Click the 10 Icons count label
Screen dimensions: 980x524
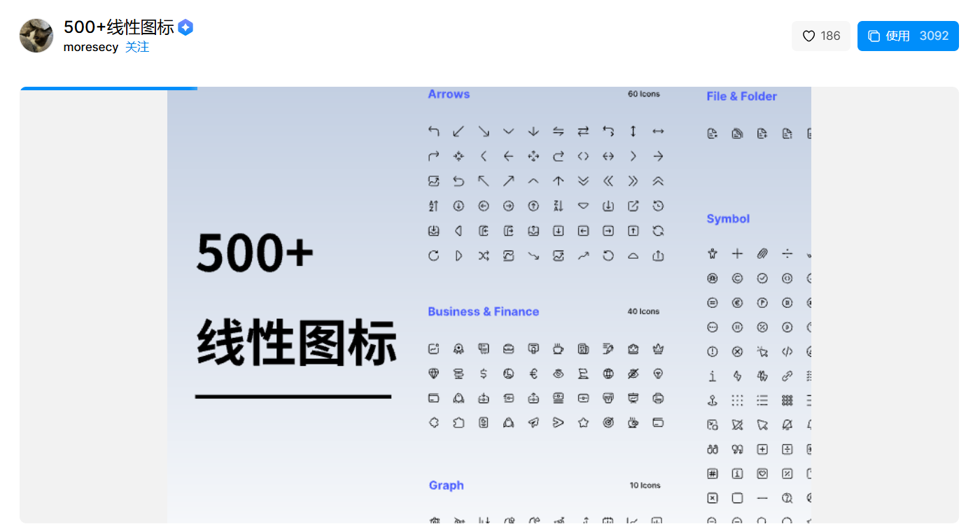(645, 485)
